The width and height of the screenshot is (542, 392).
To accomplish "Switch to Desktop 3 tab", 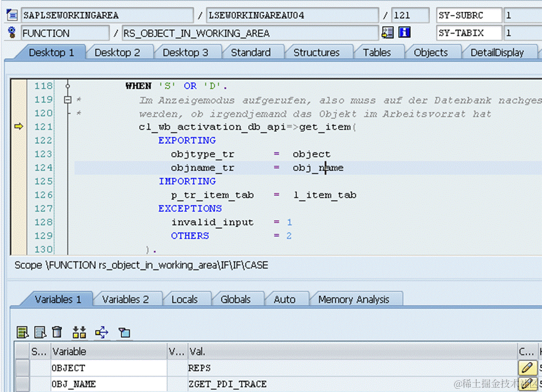I will (x=185, y=52).
